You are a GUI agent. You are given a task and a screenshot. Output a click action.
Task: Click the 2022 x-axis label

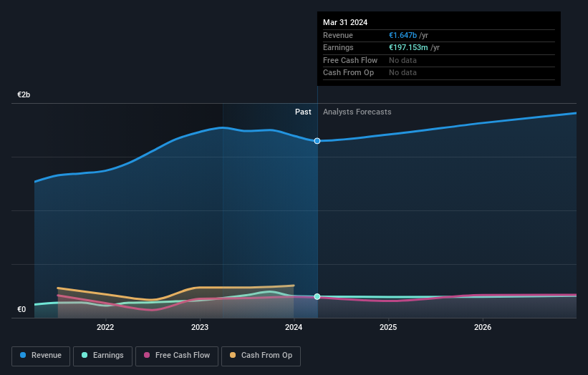click(x=105, y=327)
